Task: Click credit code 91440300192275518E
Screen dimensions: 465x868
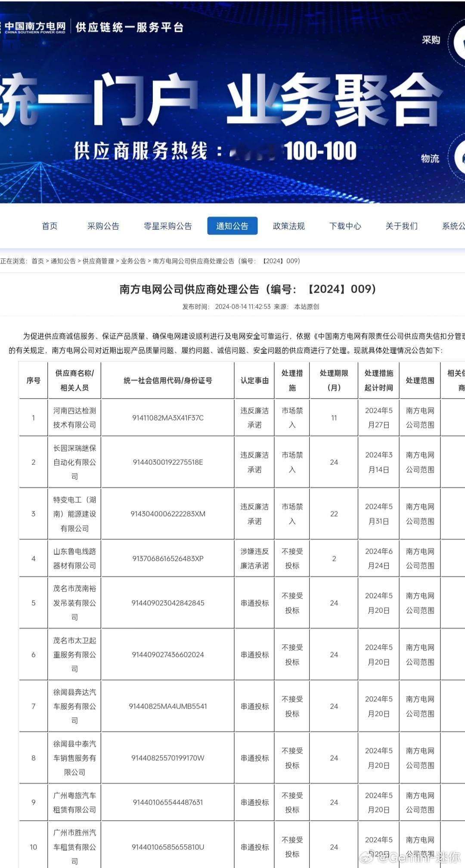Action: [168, 462]
